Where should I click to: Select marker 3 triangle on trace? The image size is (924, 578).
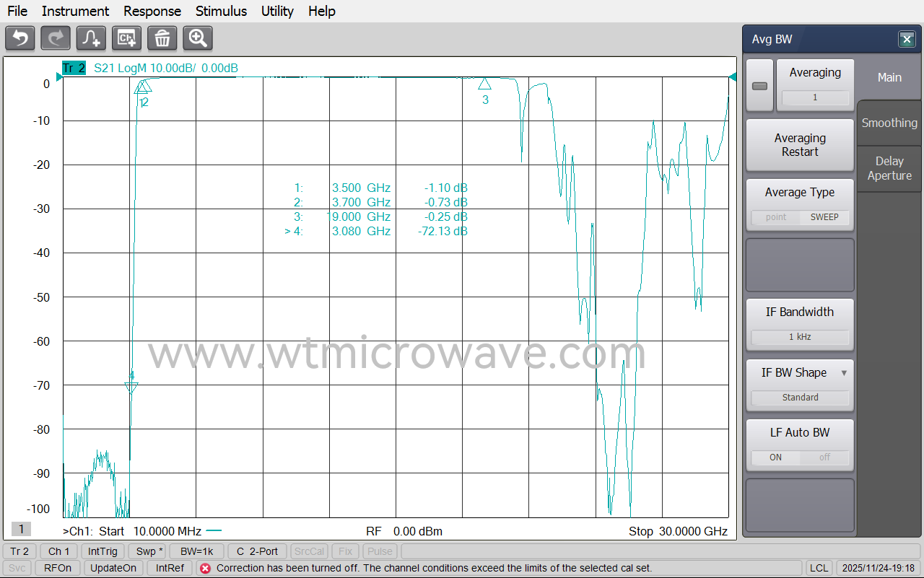click(x=485, y=84)
